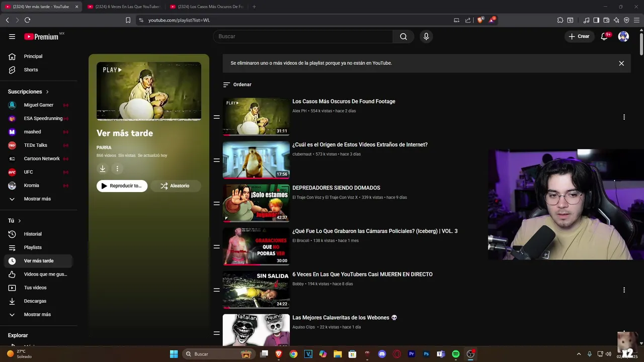Open the Brave VPN shield icon

[626, 20]
